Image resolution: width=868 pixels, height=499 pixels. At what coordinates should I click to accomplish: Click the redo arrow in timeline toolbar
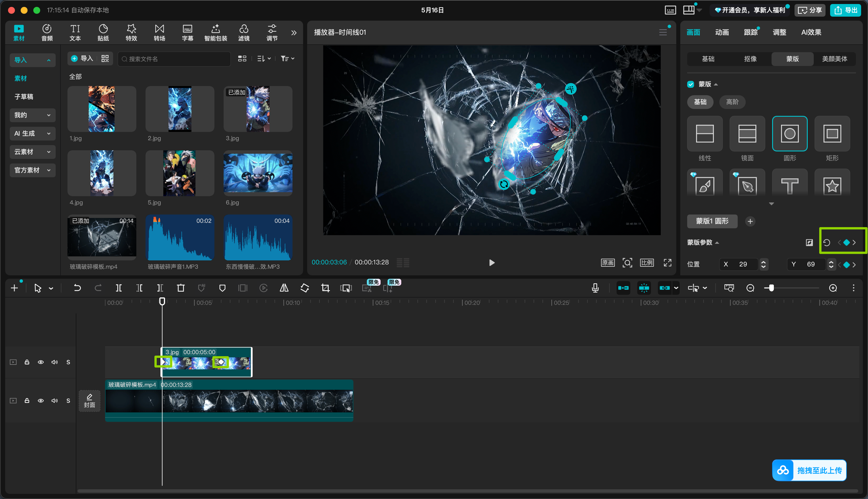tap(98, 288)
